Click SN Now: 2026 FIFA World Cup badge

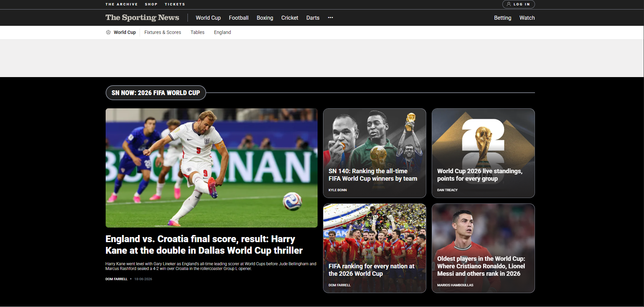(156, 93)
